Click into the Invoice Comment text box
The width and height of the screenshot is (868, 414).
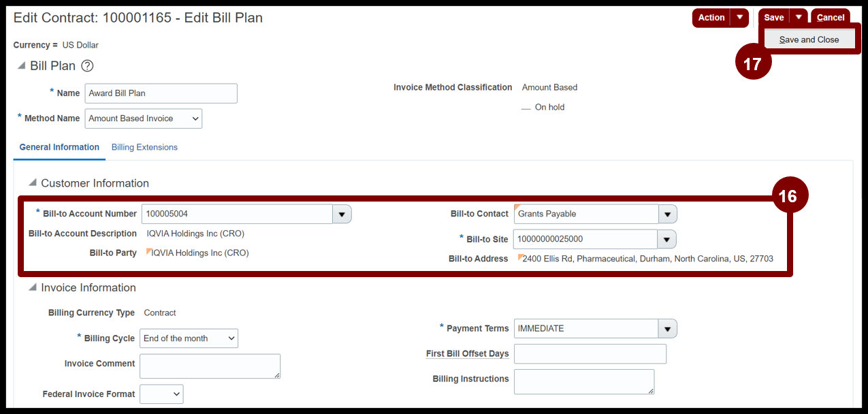coord(210,366)
